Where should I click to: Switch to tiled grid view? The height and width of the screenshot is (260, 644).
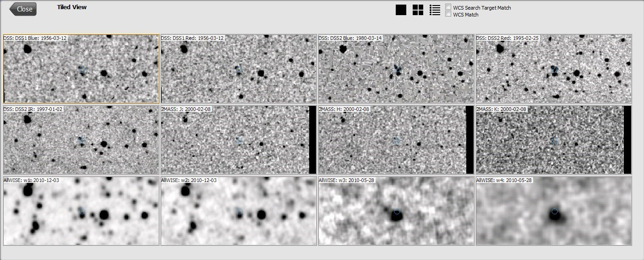pyautogui.click(x=418, y=10)
